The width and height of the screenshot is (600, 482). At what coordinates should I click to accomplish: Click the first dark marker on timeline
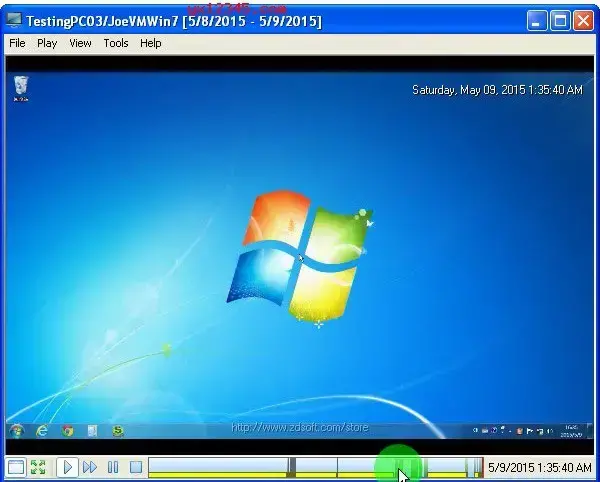[292, 467]
